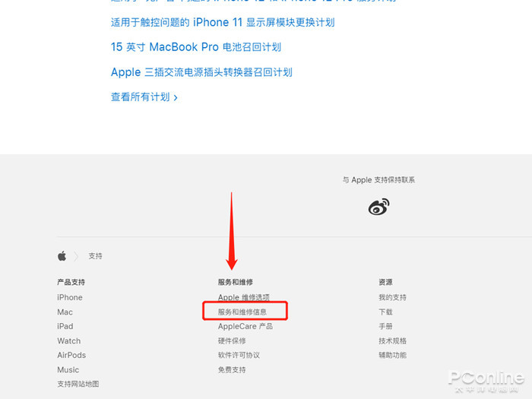Image resolution: width=532 pixels, height=399 pixels.
Task: Click 服务和维修信息 footer link
Action: tap(242, 312)
